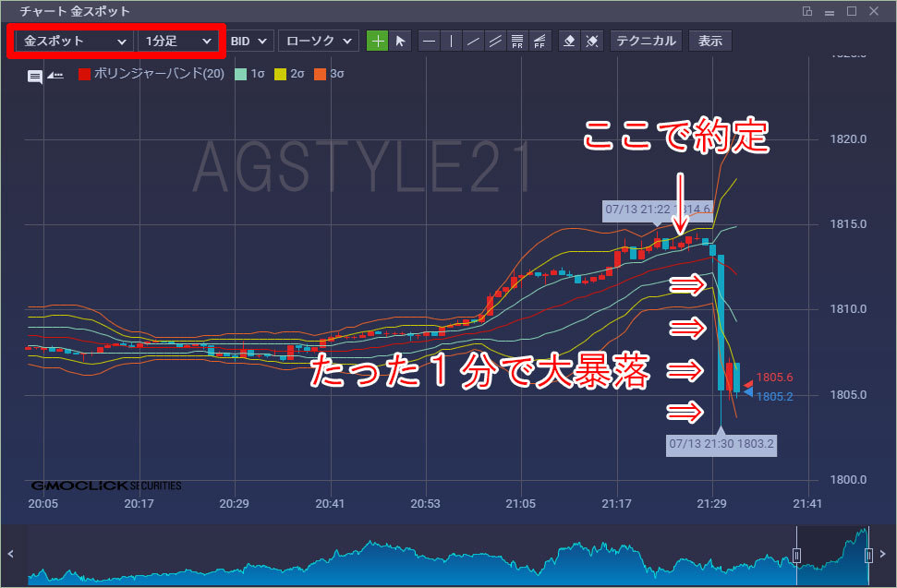Select the arrow pointer tool
The height and width of the screenshot is (588, 897).
400,41
